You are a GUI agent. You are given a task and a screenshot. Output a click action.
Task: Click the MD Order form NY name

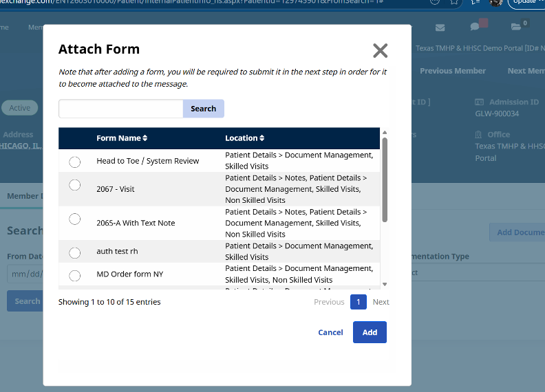[x=129, y=274]
